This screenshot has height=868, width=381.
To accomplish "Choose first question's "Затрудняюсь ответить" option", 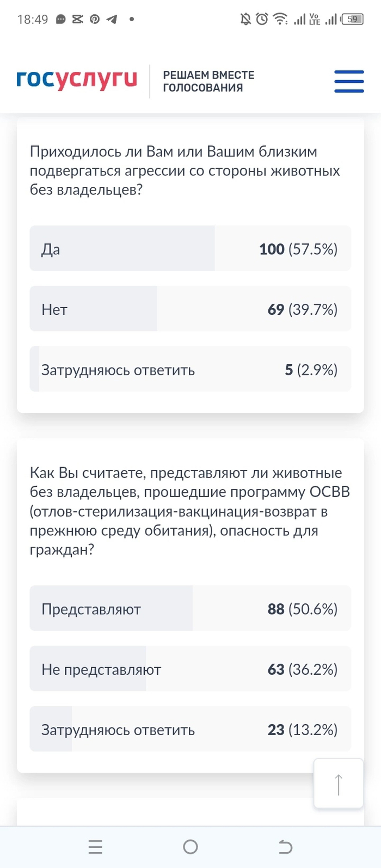I will [x=190, y=370].
